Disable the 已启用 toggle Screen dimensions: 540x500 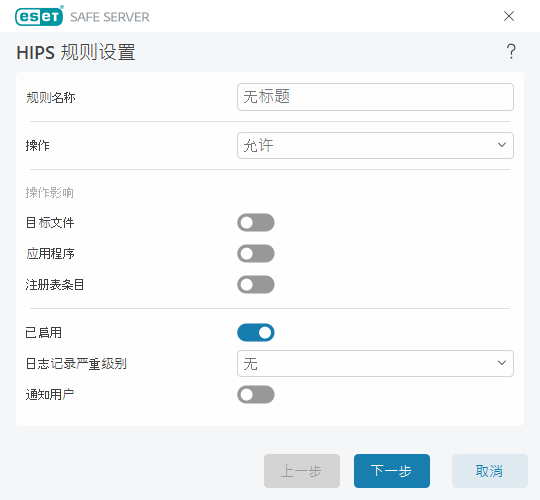click(x=256, y=332)
